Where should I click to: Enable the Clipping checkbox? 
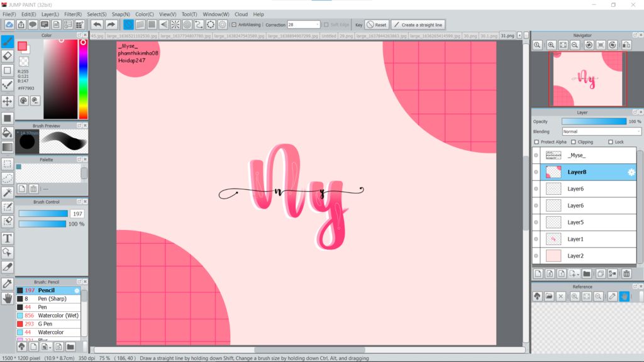tap(574, 142)
